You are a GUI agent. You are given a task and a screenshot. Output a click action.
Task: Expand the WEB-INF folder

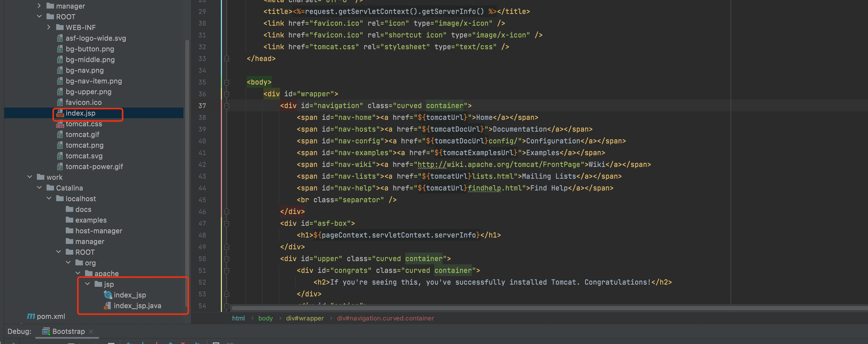[x=49, y=27]
